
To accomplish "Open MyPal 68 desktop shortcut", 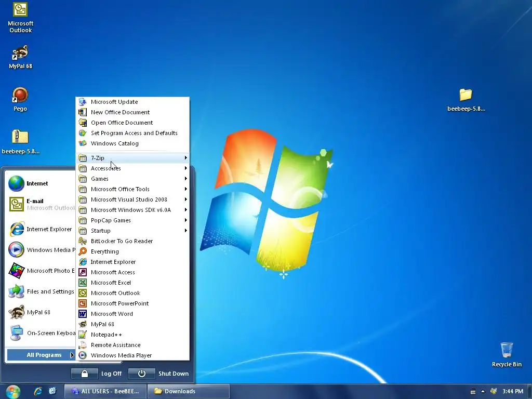I will (20, 57).
